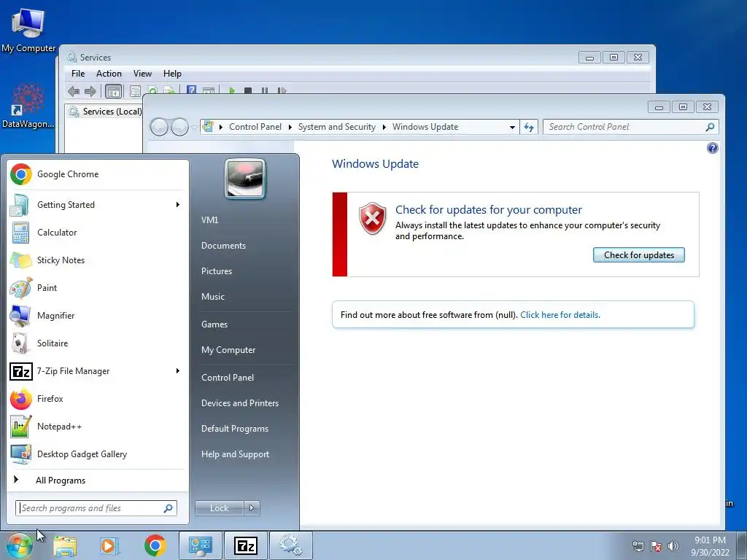Open the Action Center flag tray icon

click(x=656, y=546)
